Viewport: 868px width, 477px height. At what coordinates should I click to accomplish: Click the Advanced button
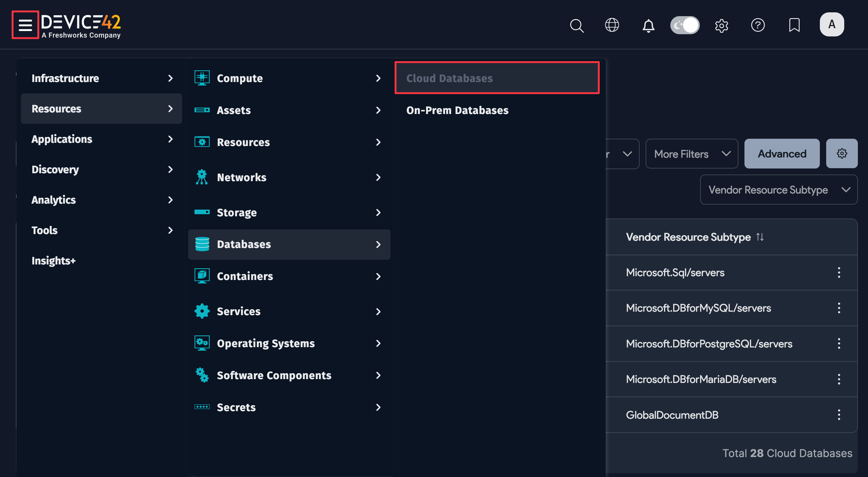782,154
